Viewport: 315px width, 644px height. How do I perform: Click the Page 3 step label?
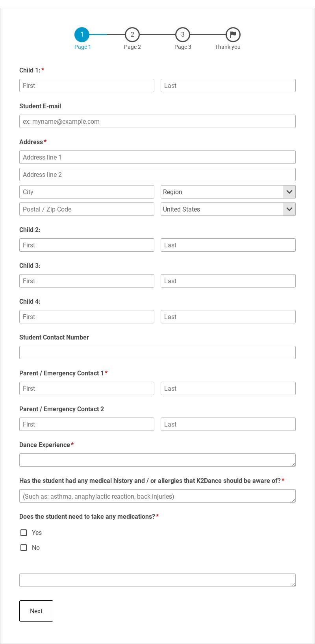183,47
